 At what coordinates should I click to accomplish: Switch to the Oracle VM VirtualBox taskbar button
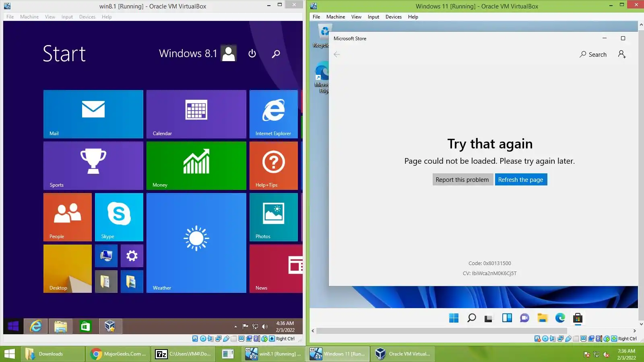[403, 354]
